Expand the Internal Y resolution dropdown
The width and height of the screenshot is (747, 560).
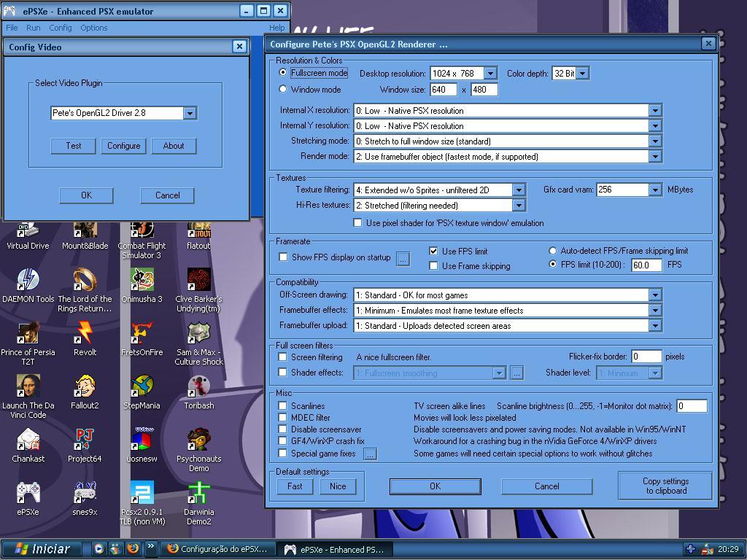tap(655, 125)
